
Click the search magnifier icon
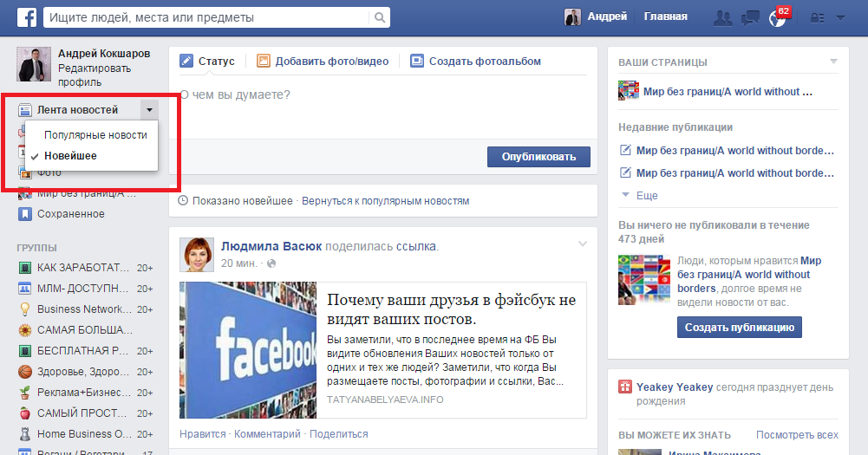click(x=380, y=17)
